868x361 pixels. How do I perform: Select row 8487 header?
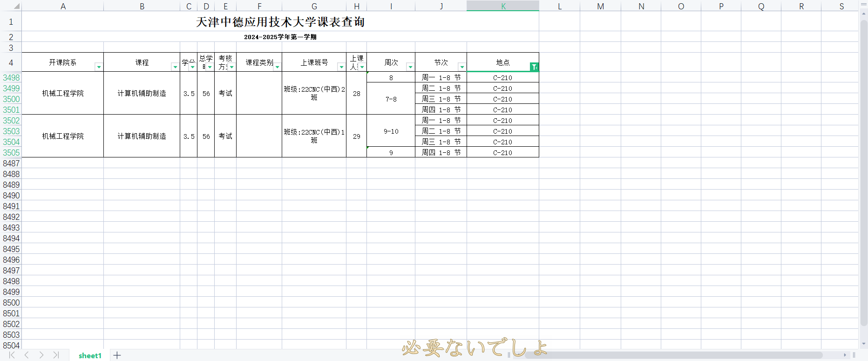click(11, 163)
